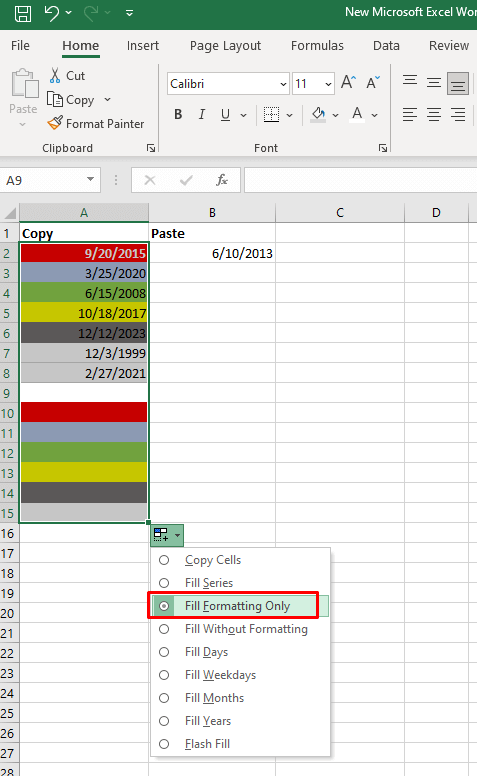Screen dimensions: 477x776
Task: Switch to the Formulas tab
Action: point(317,46)
